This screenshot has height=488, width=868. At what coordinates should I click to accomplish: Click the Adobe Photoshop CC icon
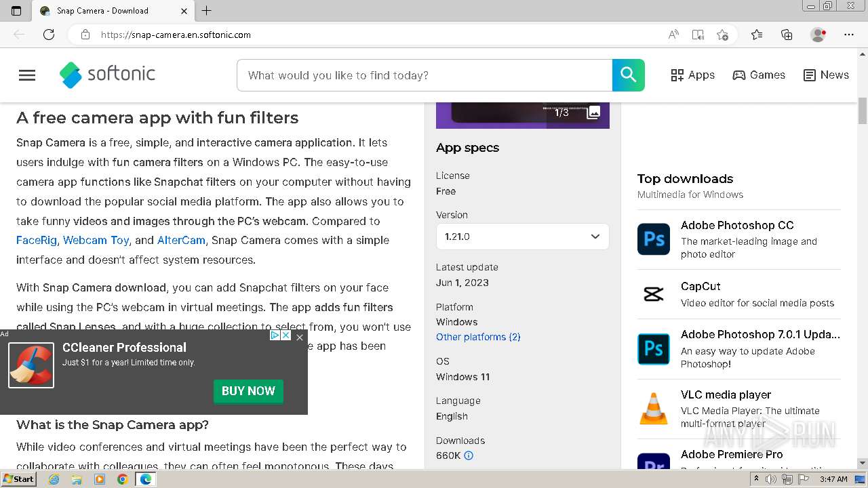[x=654, y=239]
